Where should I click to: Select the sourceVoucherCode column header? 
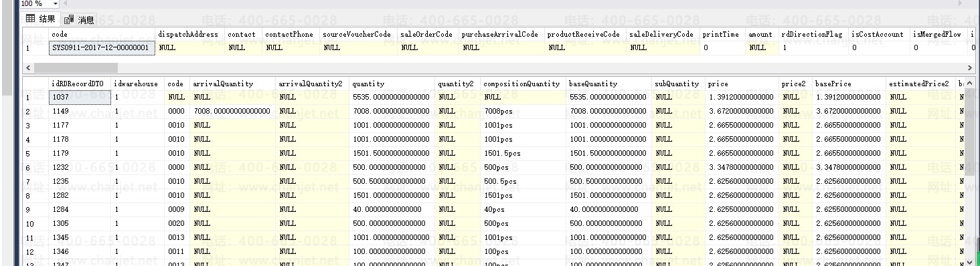click(x=358, y=34)
